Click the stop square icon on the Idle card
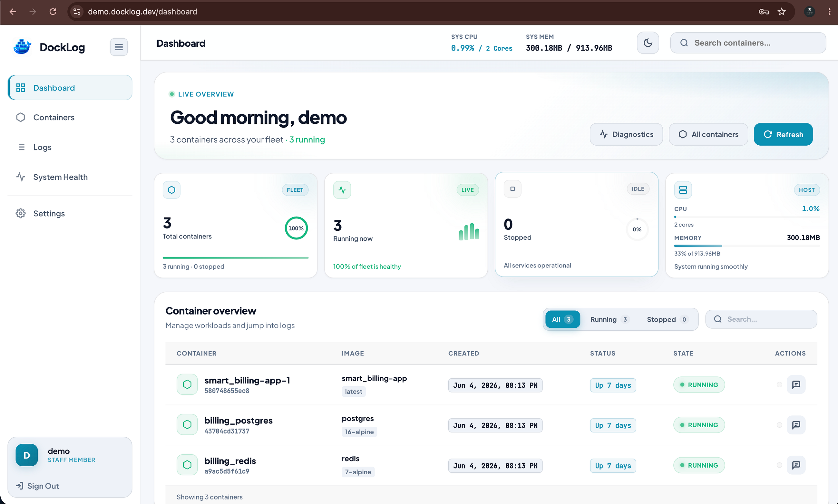Screen dimensions: 838x504 pyautogui.click(x=512, y=189)
